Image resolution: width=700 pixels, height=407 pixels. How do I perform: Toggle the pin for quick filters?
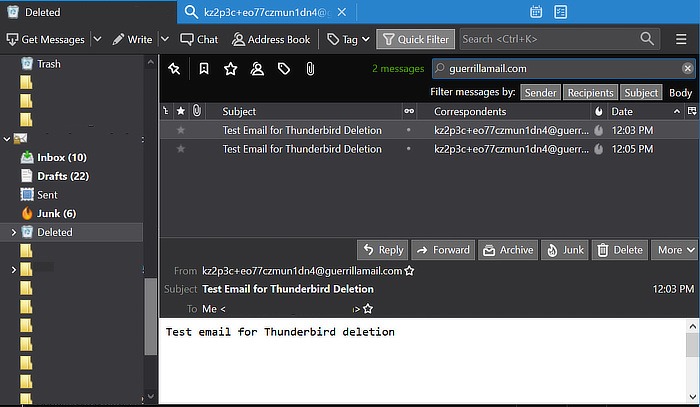[x=174, y=69]
